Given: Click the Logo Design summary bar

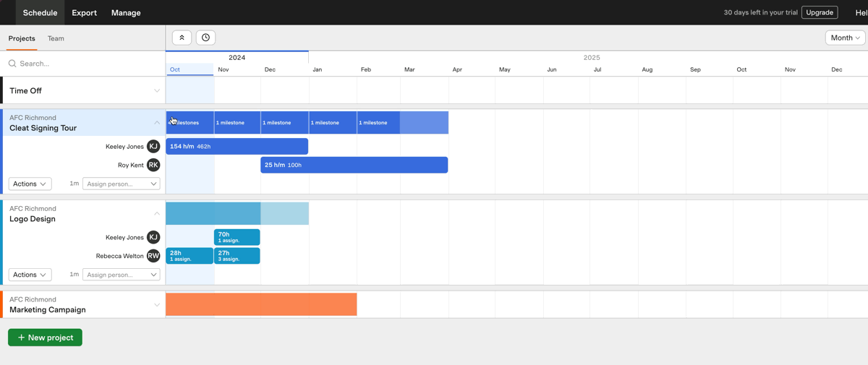Looking at the screenshot, I should click(x=237, y=213).
